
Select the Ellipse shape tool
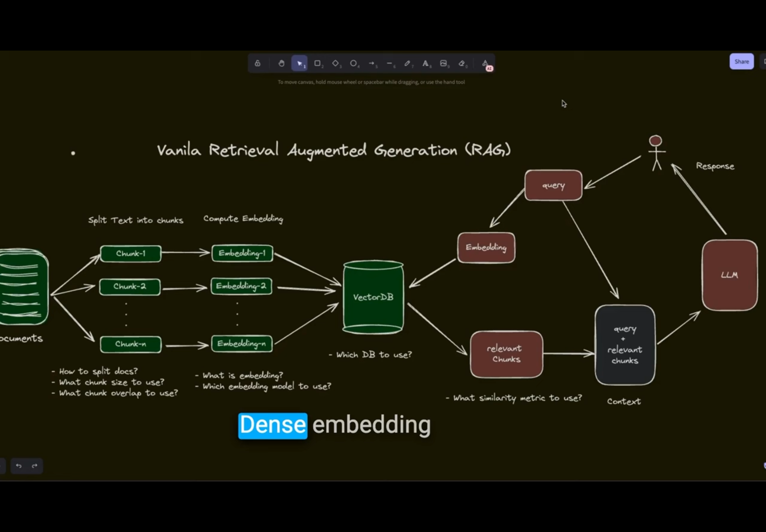click(x=353, y=63)
